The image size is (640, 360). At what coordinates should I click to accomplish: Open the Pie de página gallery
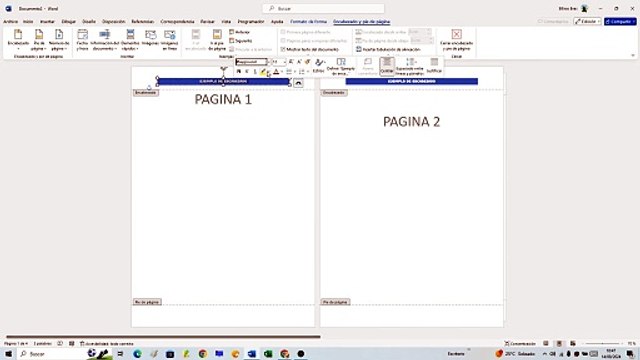(39, 40)
